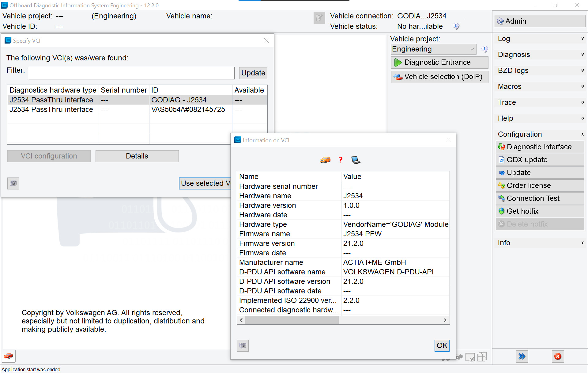Open Vehicle selection (DoIP)
The width and height of the screenshot is (588, 374).
(439, 77)
